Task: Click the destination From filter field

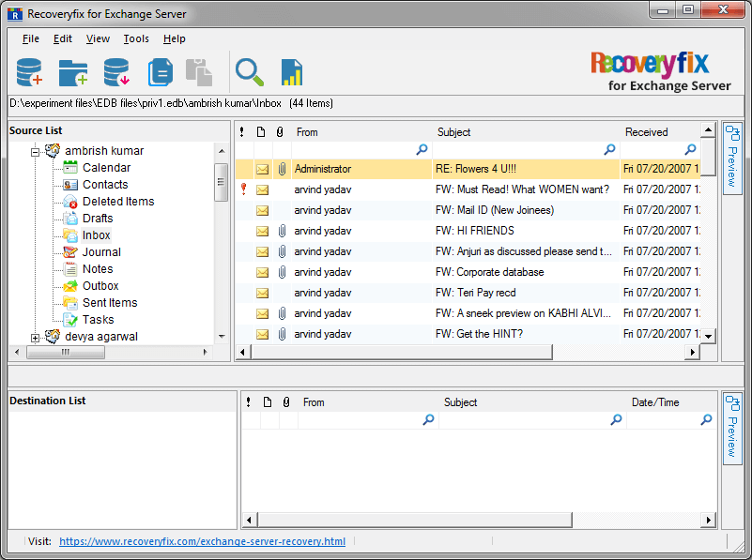Action: coord(368,419)
